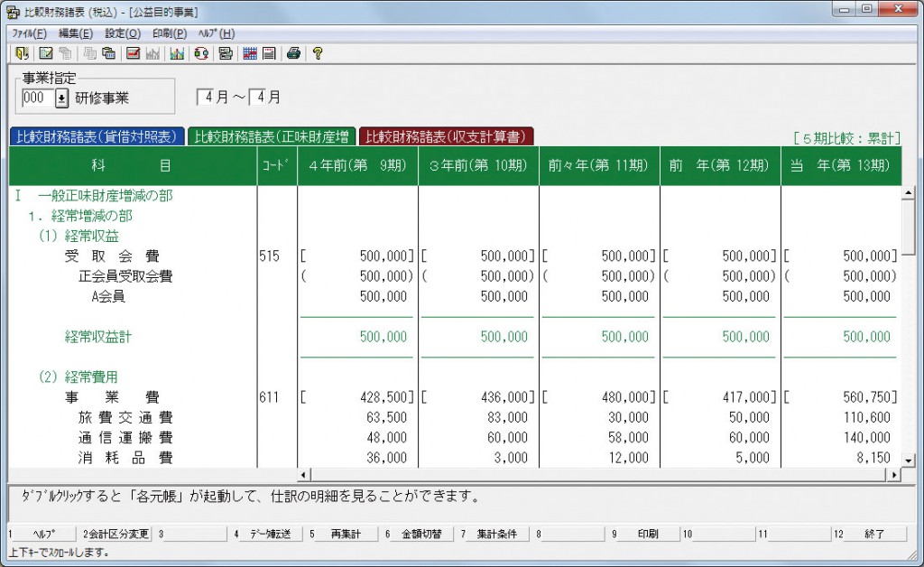Screen dimensions: 924x567
Task: Click the printer icon in the toolbar
Action: coord(291,53)
